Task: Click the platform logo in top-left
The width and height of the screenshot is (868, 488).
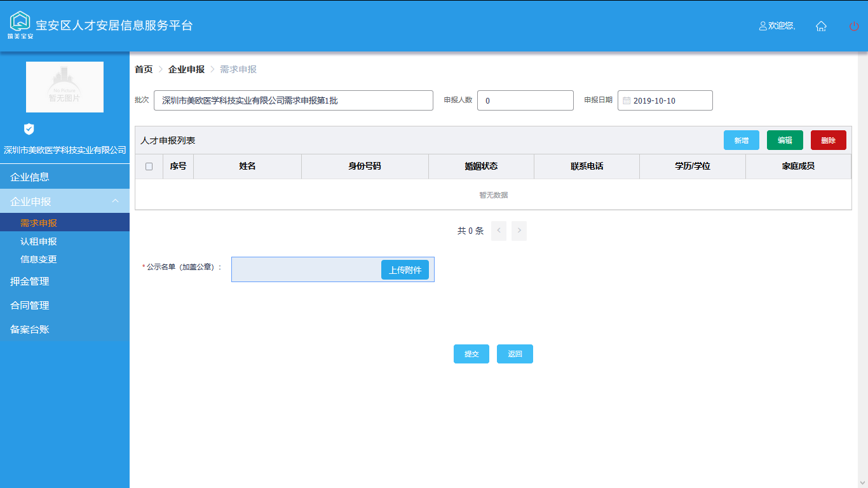Action: tap(20, 25)
